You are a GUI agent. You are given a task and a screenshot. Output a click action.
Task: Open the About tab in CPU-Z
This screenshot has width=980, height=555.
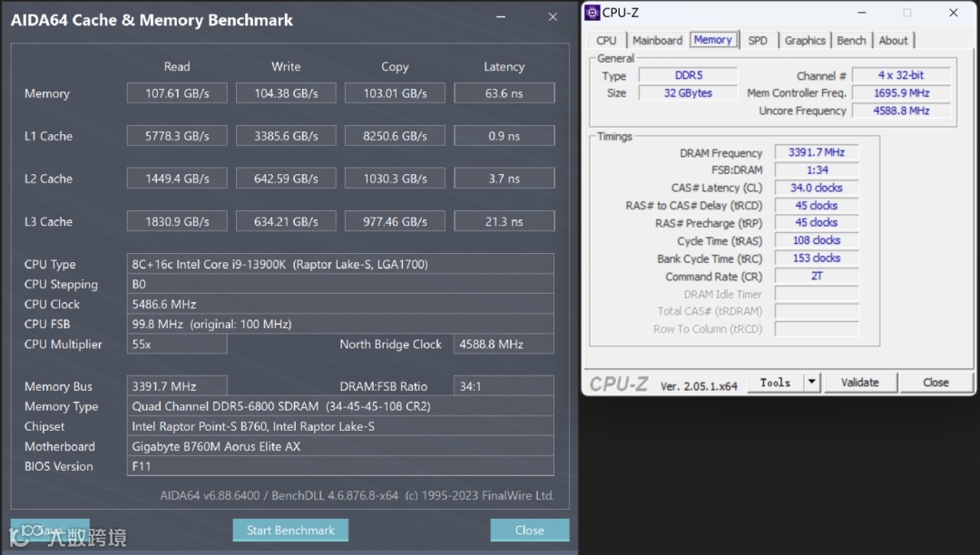pyautogui.click(x=893, y=41)
